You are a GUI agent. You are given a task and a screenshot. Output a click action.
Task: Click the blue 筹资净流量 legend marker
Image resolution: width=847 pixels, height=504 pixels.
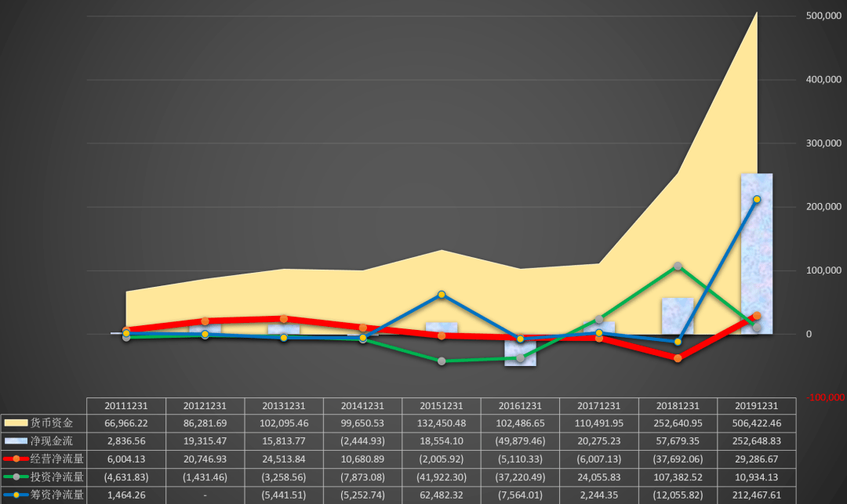(16, 495)
